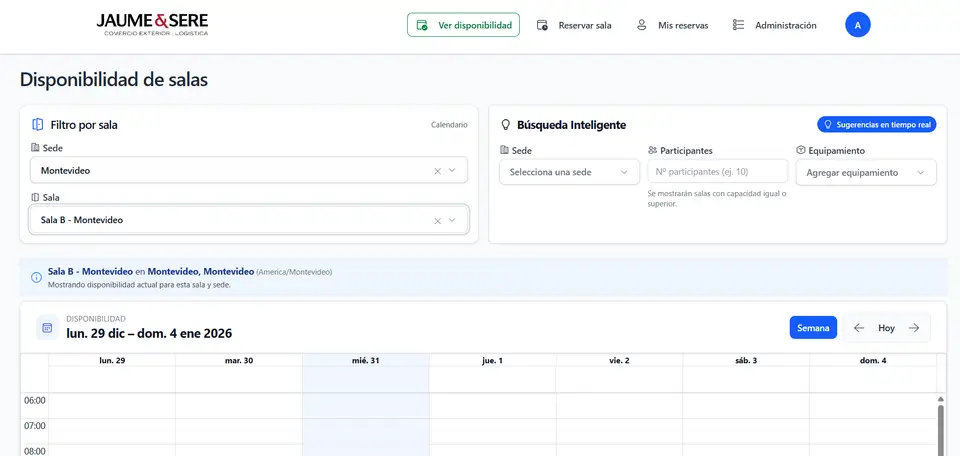The width and height of the screenshot is (960, 456).
Task: Click the calendar icon beside Disponibilidad
Action: (47, 327)
